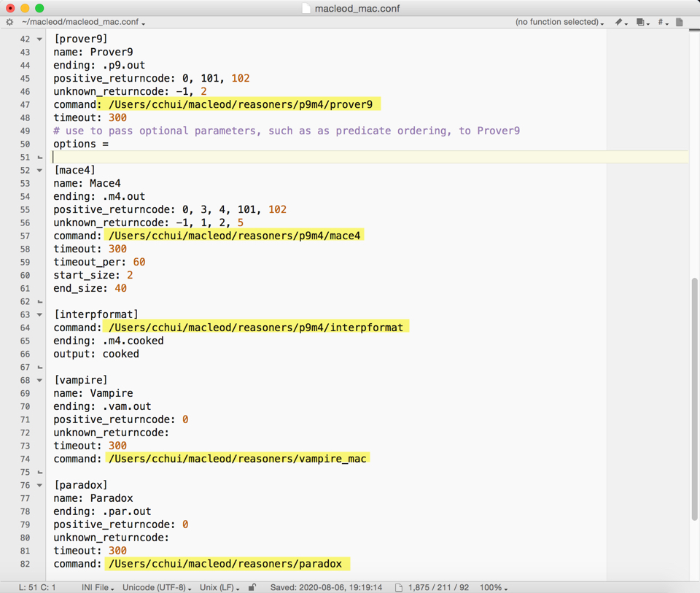Click the gear icon in the navigation bar

click(9, 22)
